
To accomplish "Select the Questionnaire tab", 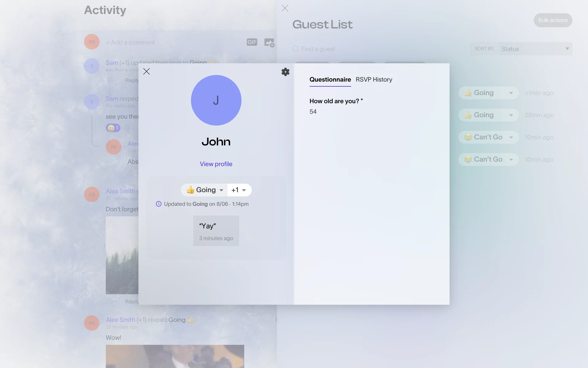I will point(330,79).
